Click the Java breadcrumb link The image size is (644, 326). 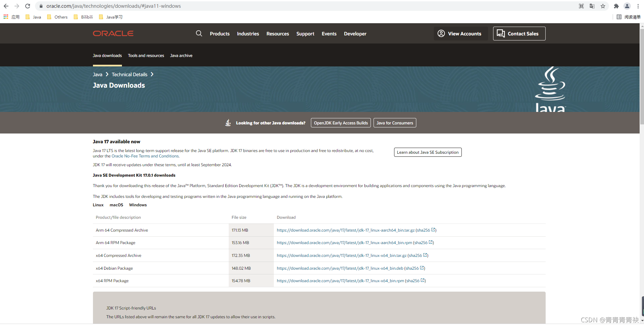pos(97,75)
